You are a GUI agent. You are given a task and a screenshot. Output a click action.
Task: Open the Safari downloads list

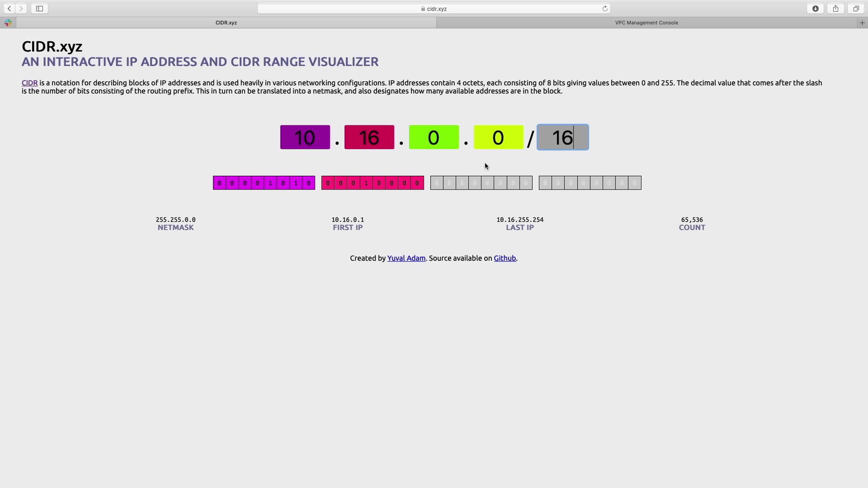pyautogui.click(x=815, y=8)
